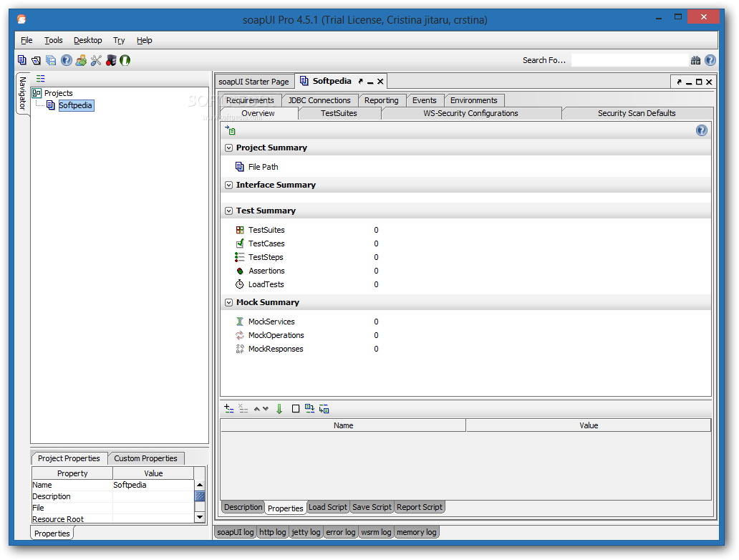Show the error log
The image size is (739, 560).
[341, 532]
